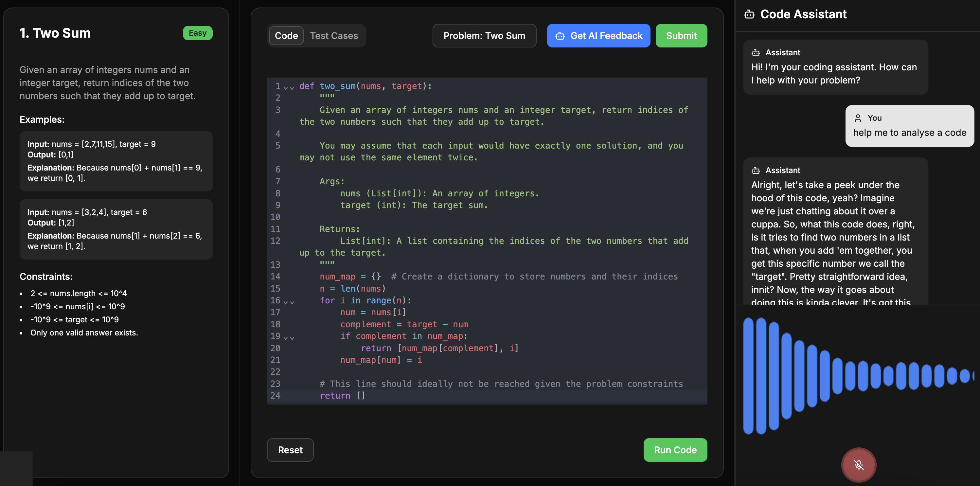Click the Code Assistant robot header icon
This screenshot has height=486, width=980.
pyautogui.click(x=749, y=14)
